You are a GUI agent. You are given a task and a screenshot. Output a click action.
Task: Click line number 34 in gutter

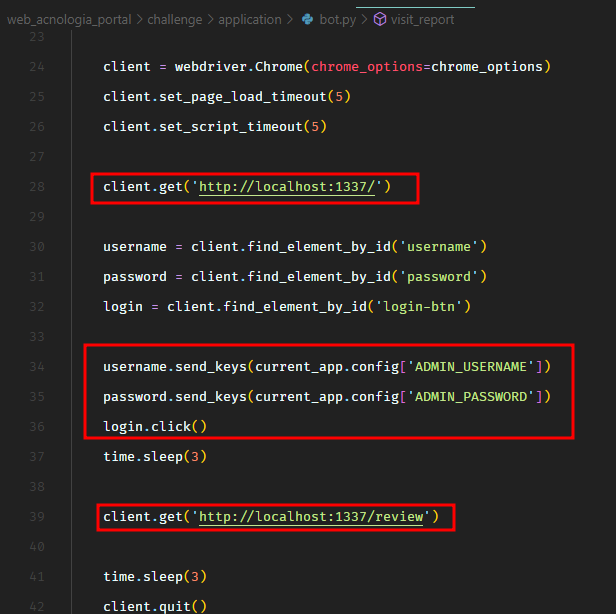[x=36, y=367]
